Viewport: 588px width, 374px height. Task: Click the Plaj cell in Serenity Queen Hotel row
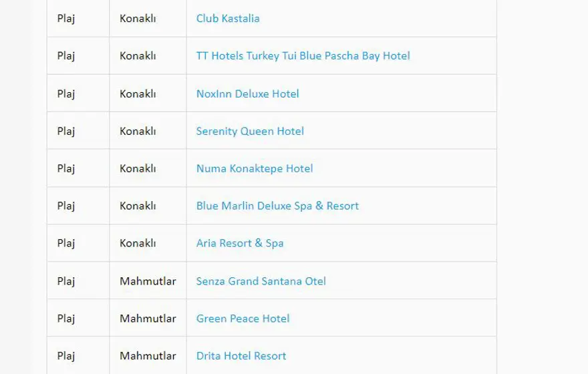tap(66, 131)
